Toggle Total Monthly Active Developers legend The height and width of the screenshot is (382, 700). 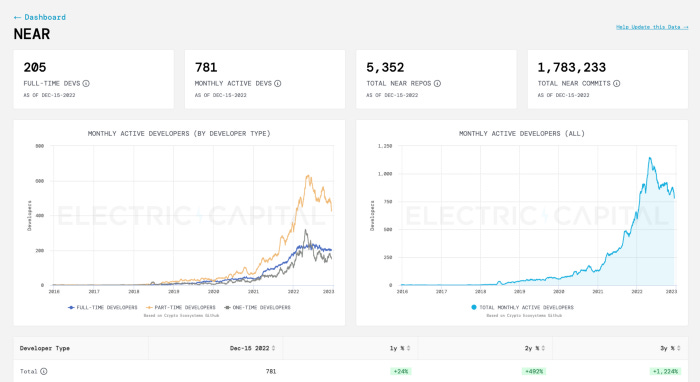[522, 307]
